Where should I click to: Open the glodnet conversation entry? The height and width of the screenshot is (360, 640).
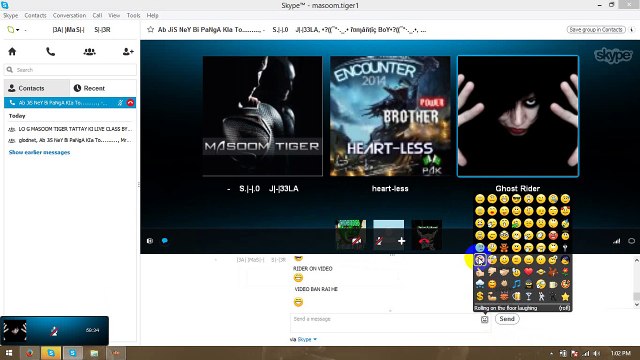[70, 140]
